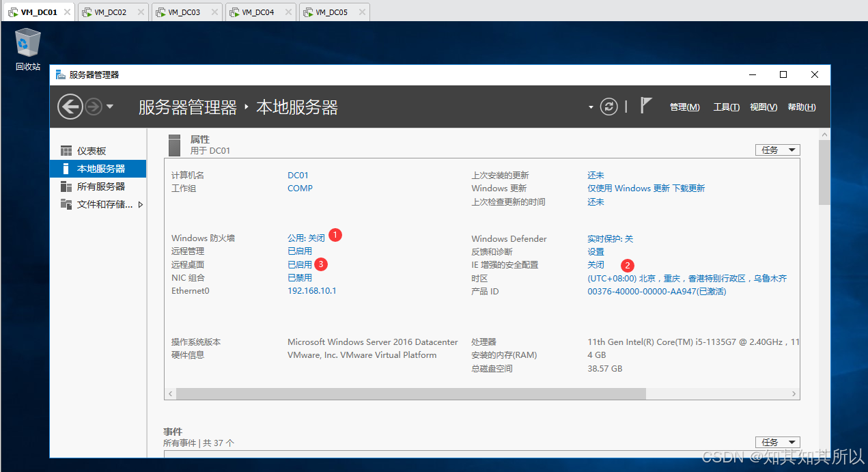Viewport: 868px width, 472px height.
Task: Click the properties horizontal scrollbar thumb
Action: (x=411, y=394)
